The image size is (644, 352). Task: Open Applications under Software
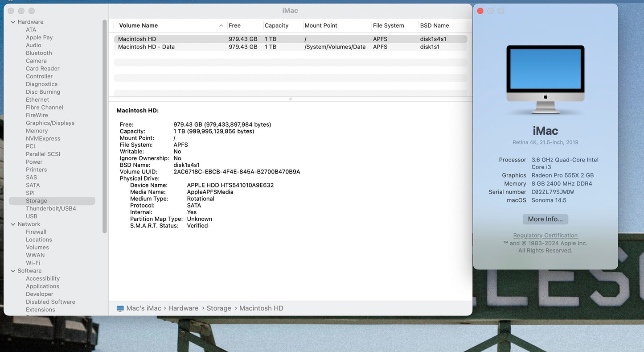click(42, 286)
